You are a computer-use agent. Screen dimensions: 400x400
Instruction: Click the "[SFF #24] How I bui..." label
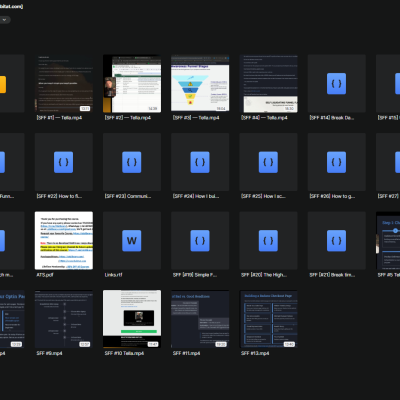coord(196,196)
